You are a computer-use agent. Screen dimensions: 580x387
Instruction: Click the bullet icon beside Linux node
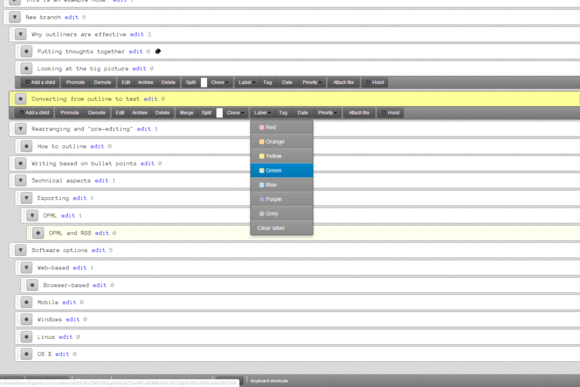coord(26,337)
